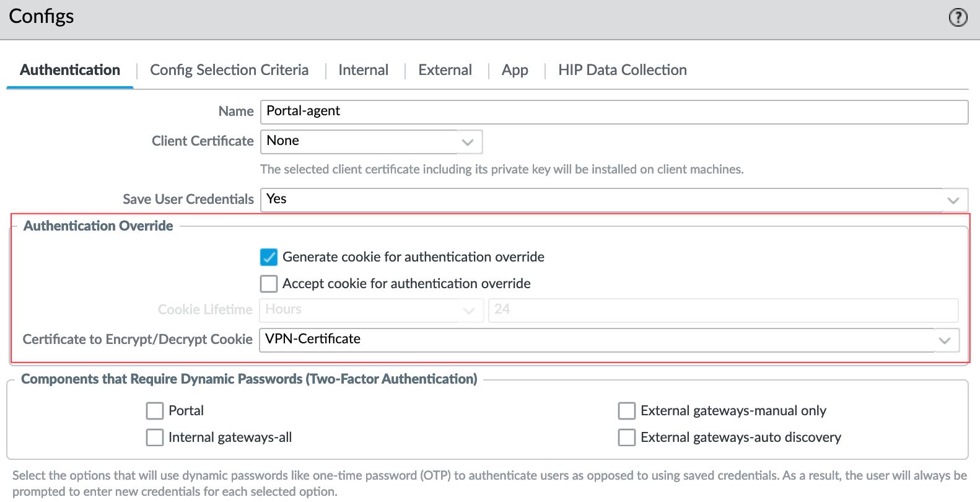
Task: Uncheck Generate cookie for authentication override
Action: click(x=269, y=257)
